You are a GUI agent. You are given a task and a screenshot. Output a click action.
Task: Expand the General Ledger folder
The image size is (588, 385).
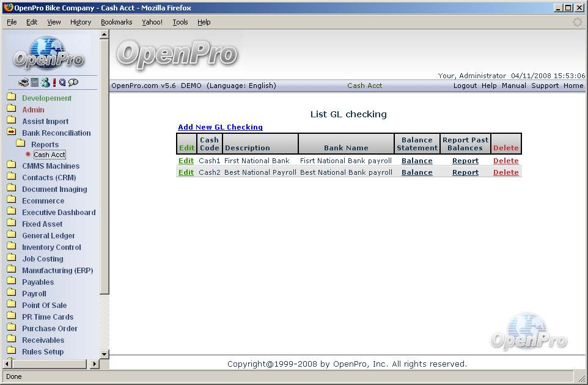point(12,235)
